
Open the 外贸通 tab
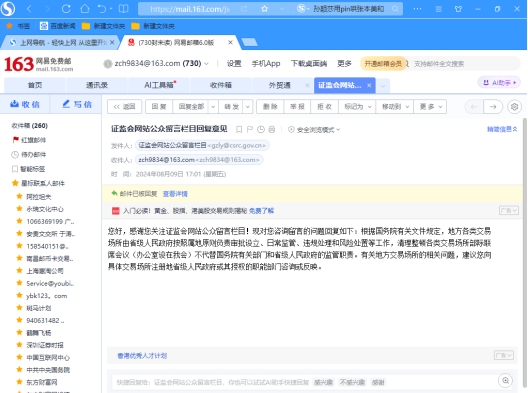click(x=279, y=85)
